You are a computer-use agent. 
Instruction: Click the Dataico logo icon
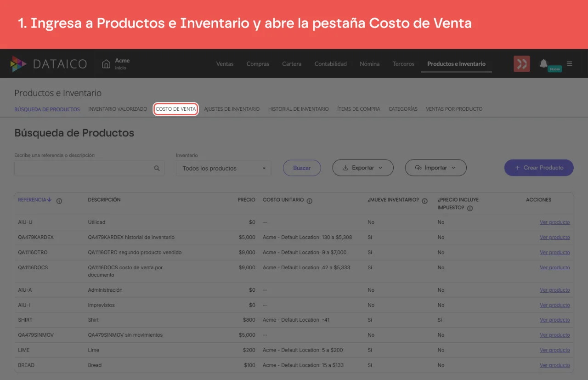click(18, 64)
